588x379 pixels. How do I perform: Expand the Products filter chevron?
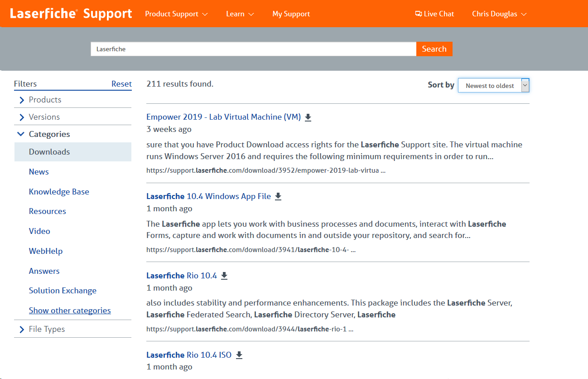pyautogui.click(x=21, y=100)
